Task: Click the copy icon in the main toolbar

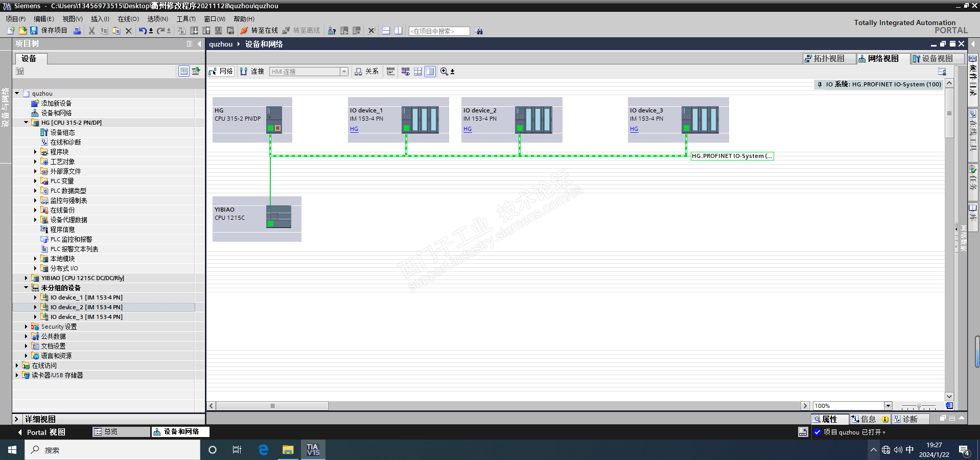Action: click(x=104, y=31)
